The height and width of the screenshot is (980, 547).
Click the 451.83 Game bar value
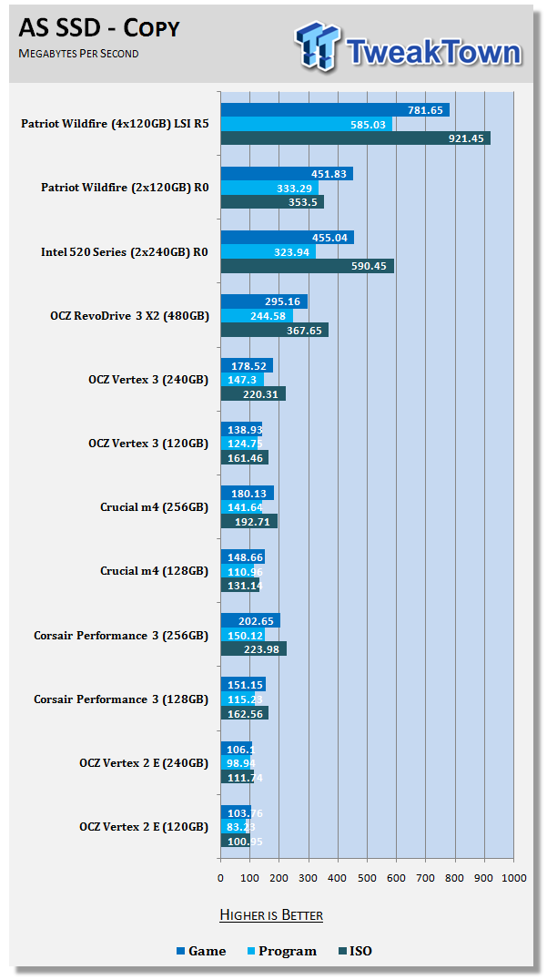[329, 174]
